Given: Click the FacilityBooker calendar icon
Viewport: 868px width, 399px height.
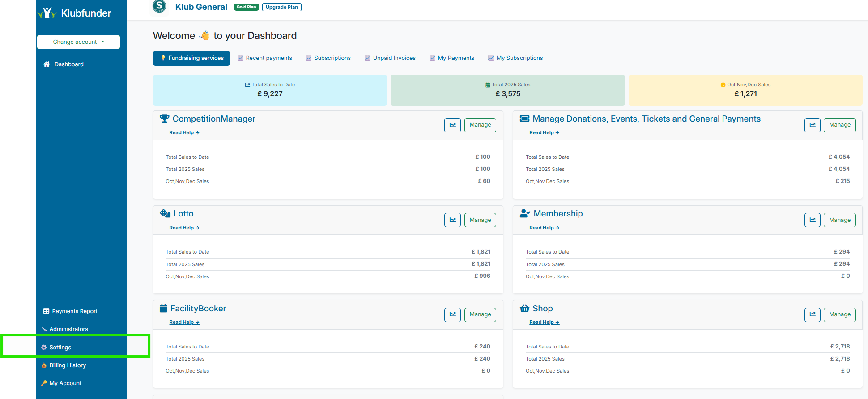Looking at the screenshot, I should click(163, 308).
